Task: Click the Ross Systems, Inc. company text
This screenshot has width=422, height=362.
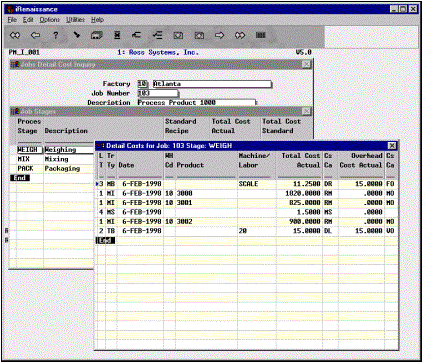Action: (x=157, y=52)
